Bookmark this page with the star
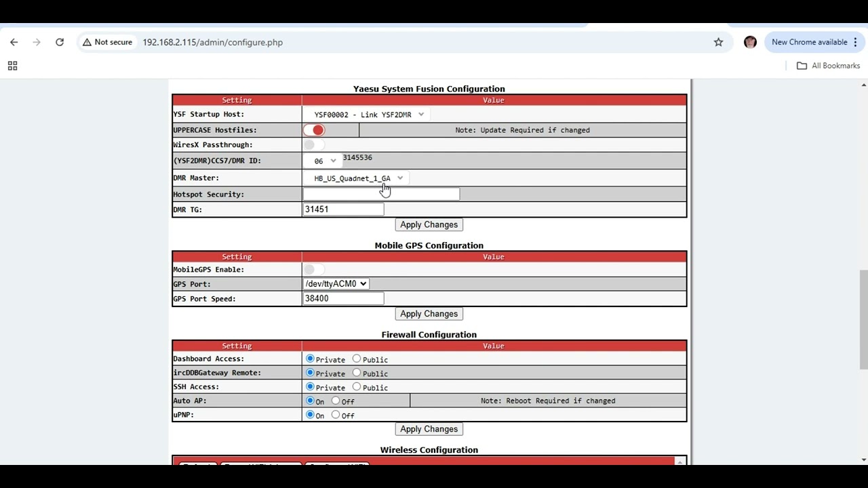The height and width of the screenshot is (488, 868). [x=718, y=42]
